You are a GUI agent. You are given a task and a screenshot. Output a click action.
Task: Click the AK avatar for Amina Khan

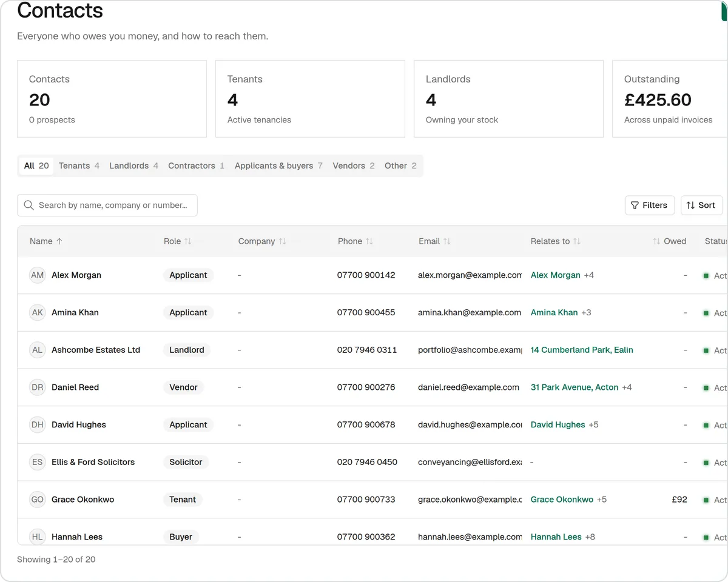[38, 313]
